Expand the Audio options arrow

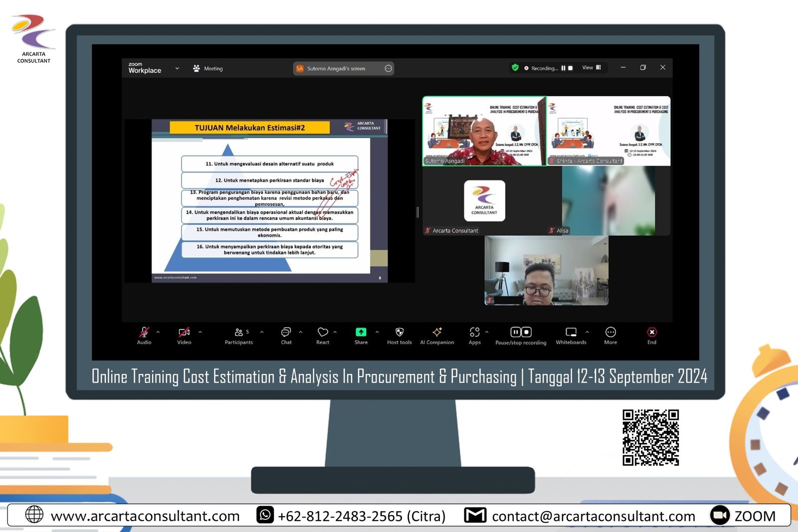pos(158,332)
